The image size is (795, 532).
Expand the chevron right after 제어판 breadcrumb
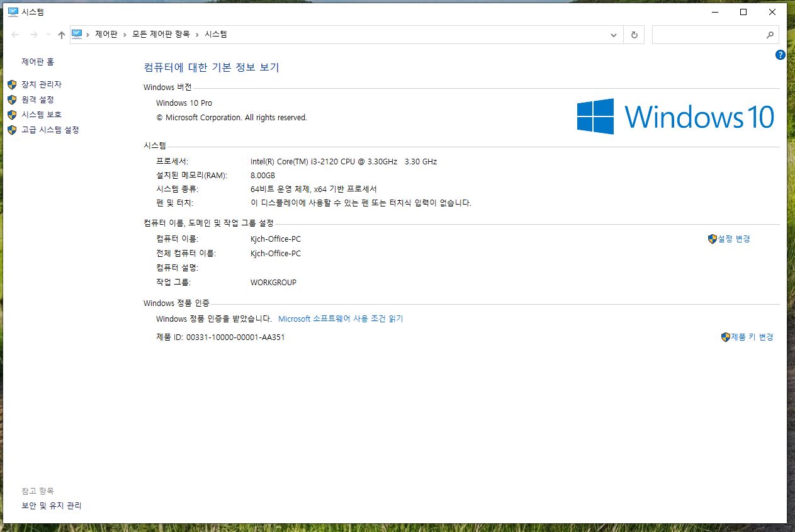[125, 35]
